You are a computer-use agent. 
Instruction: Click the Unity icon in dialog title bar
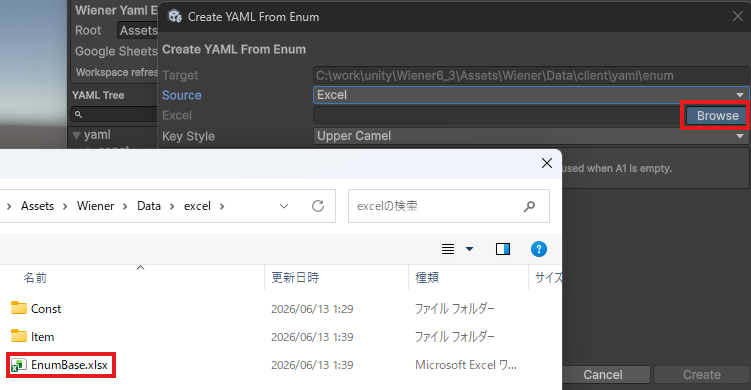pyautogui.click(x=175, y=16)
